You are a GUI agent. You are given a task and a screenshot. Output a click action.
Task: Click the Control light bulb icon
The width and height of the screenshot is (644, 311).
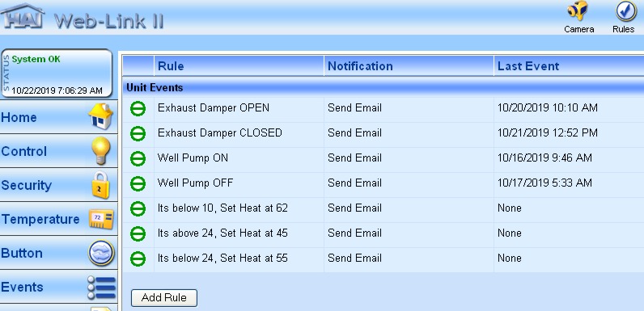[x=100, y=150]
